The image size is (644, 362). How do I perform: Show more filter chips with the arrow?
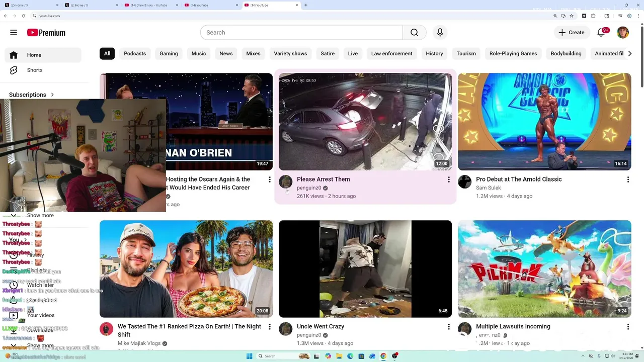(629, 53)
